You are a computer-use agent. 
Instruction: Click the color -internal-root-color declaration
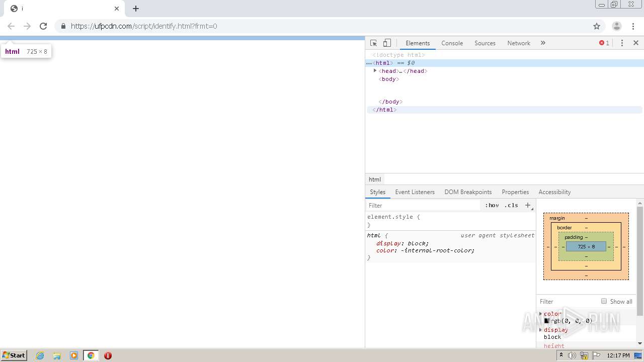tap(425, 250)
